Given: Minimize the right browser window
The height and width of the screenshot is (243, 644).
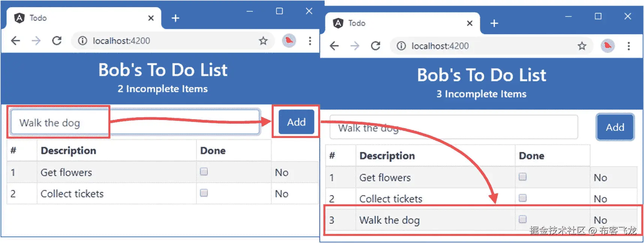Looking at the screenshot, I should tap(568, 16).
